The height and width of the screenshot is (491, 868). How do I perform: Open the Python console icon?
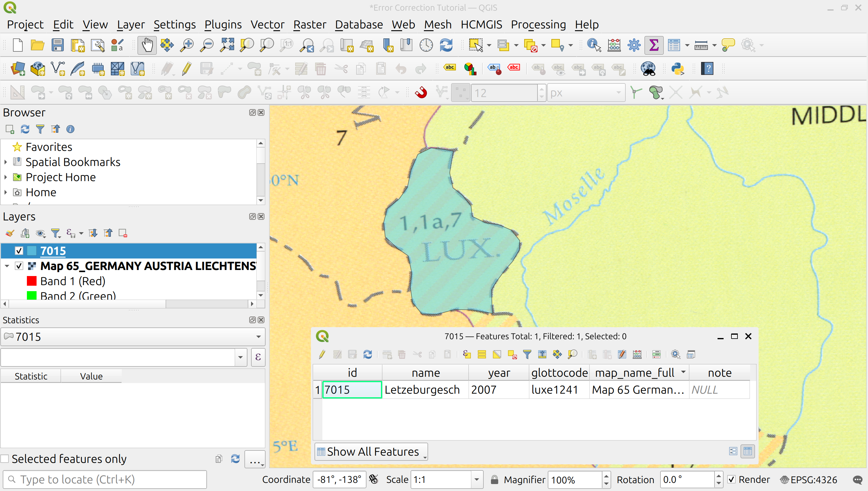click(x=677, y=69)
